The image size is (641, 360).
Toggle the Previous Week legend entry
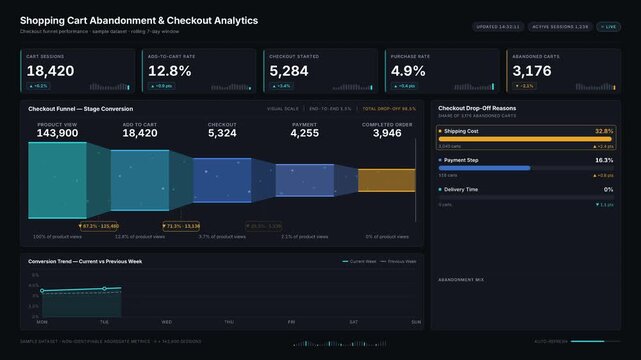[x=398, y=262]
